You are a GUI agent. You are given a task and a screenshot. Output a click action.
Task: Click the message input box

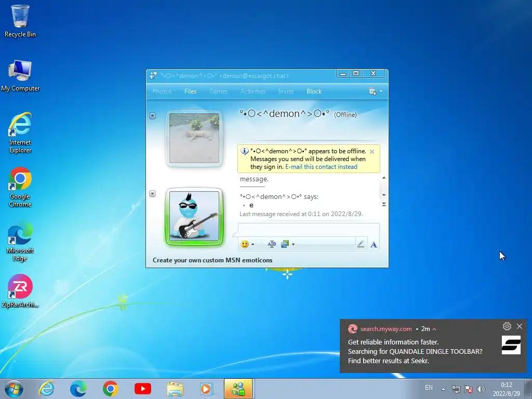click(x=309, y=230)
